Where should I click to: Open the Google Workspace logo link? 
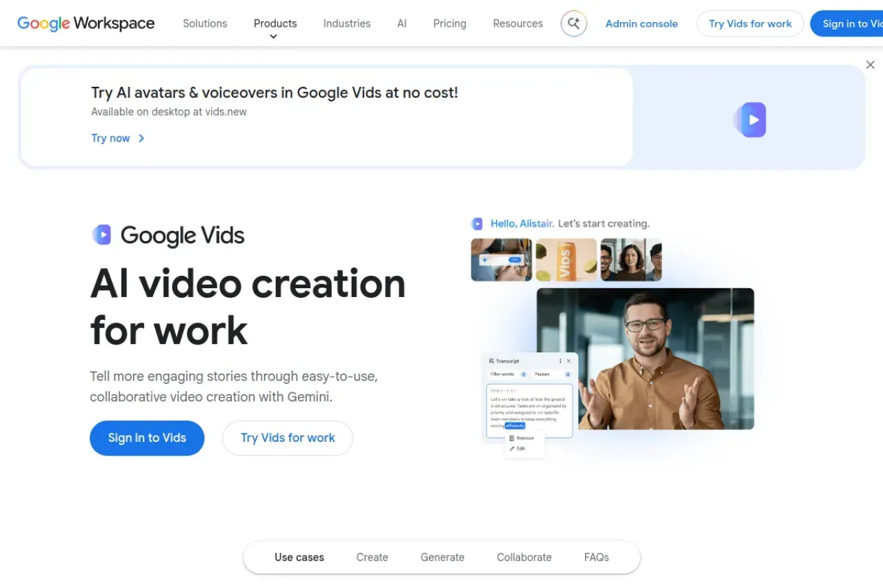click(x=86, y=23)
